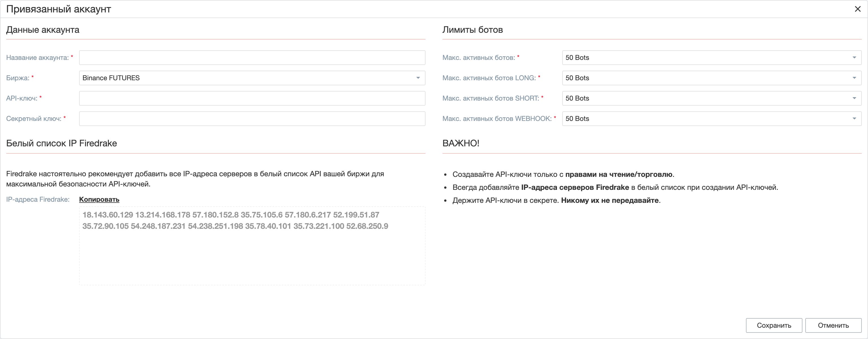Close the Привязанный аккаунт dialog
Image resolution: width=868 pixels, height=339 pixels.
858,9
